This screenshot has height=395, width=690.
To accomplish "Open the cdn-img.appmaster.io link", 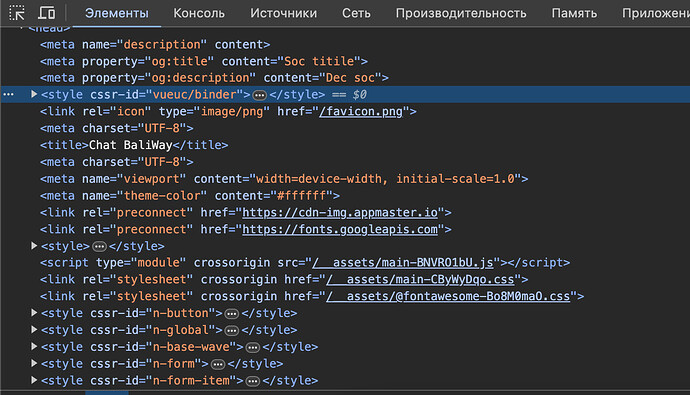I will (x=340, y=213).
